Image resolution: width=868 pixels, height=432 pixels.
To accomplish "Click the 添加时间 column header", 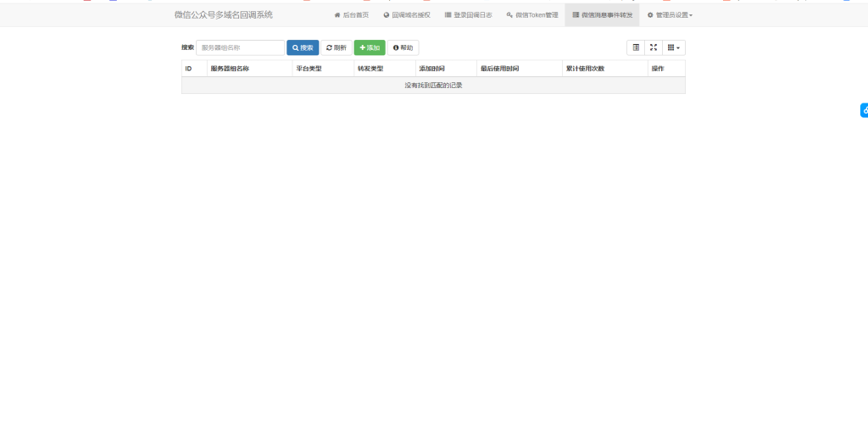I will (446, 69).
